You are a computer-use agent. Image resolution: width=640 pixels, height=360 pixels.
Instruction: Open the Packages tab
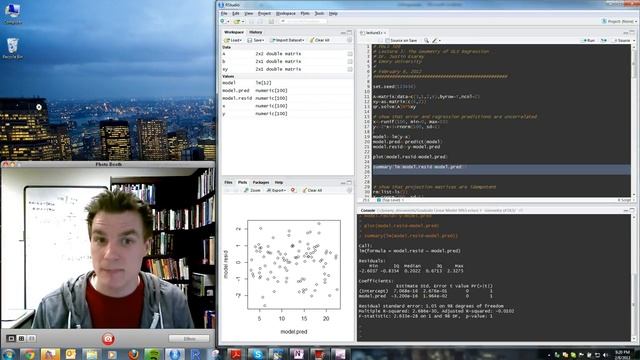click(x=260, y=182)
